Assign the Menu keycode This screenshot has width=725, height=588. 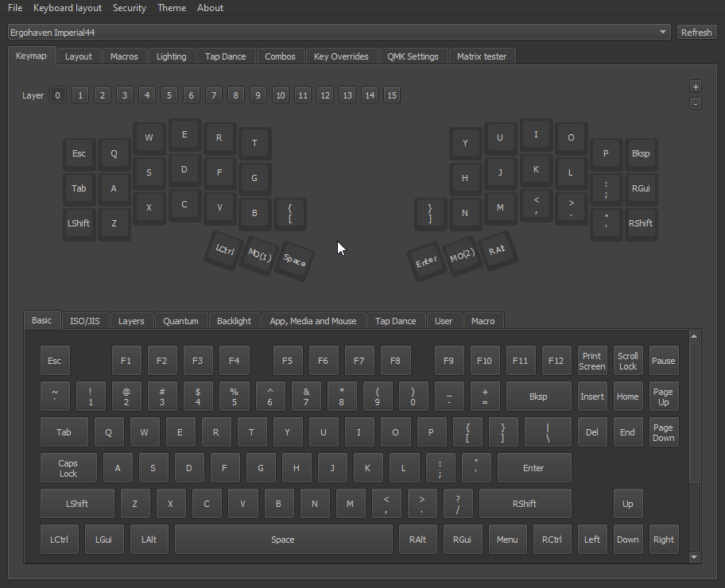pos(507,540)
